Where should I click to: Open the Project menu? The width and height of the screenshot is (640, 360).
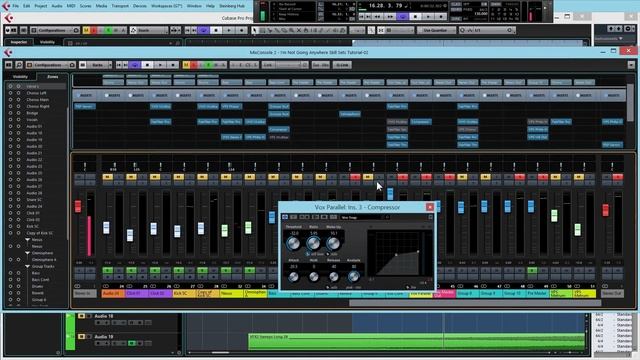tap(40, 6)
